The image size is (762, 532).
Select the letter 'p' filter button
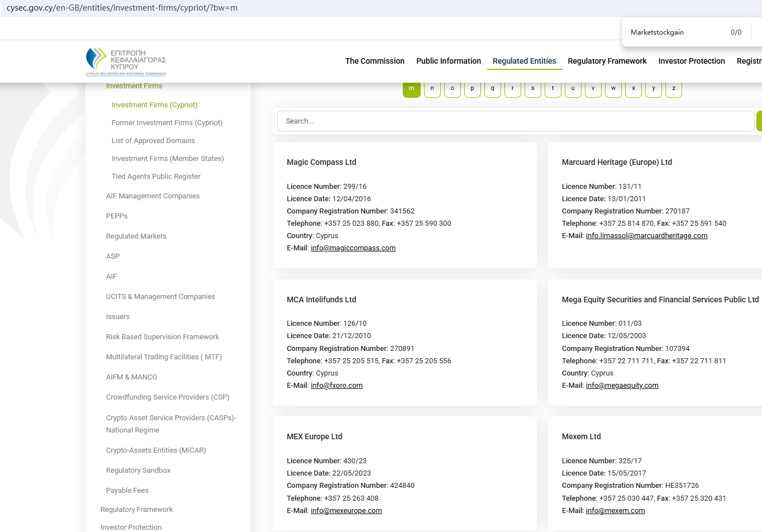point(472,89)
